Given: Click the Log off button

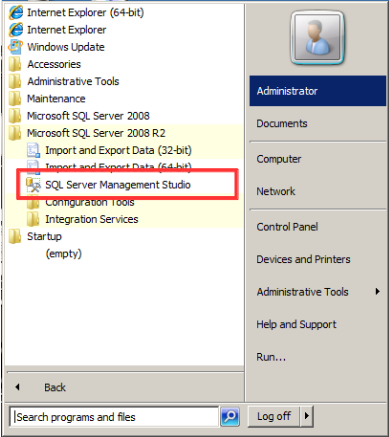Looking at the screenshot, I should point(274,416).
